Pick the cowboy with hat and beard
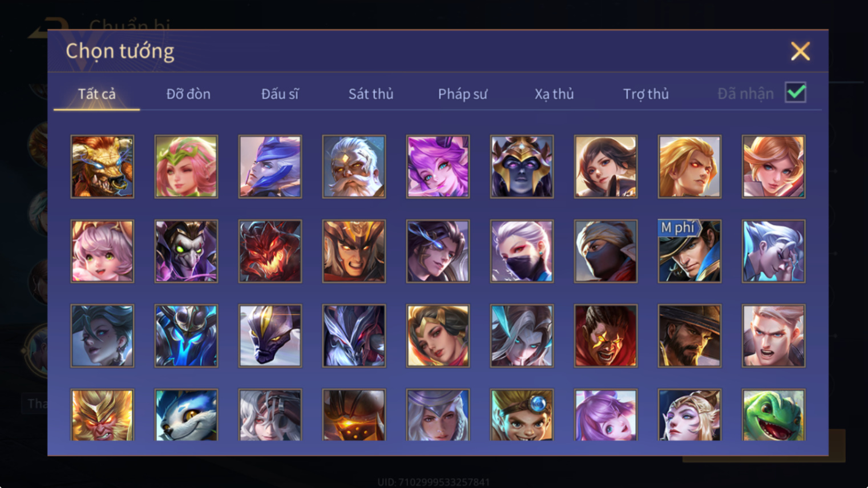This screenshot has width=868, height=488. click(689, 336)
